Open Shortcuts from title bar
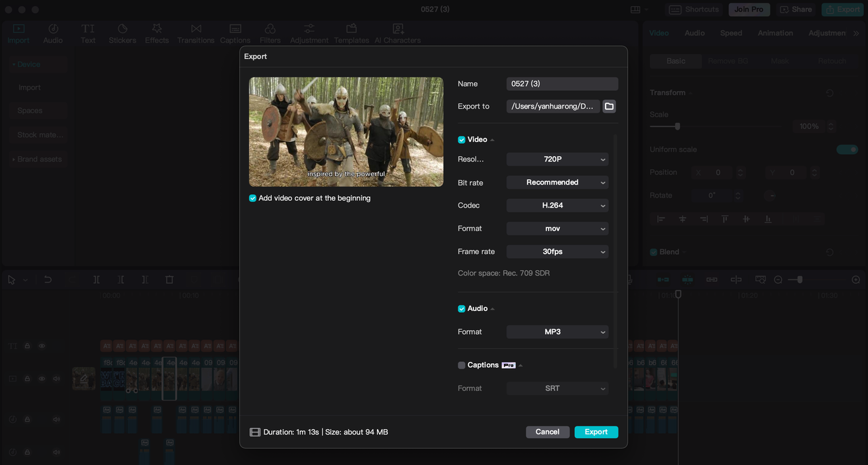Viewport: 868px width, 465px height. click(x=694, y=10)
